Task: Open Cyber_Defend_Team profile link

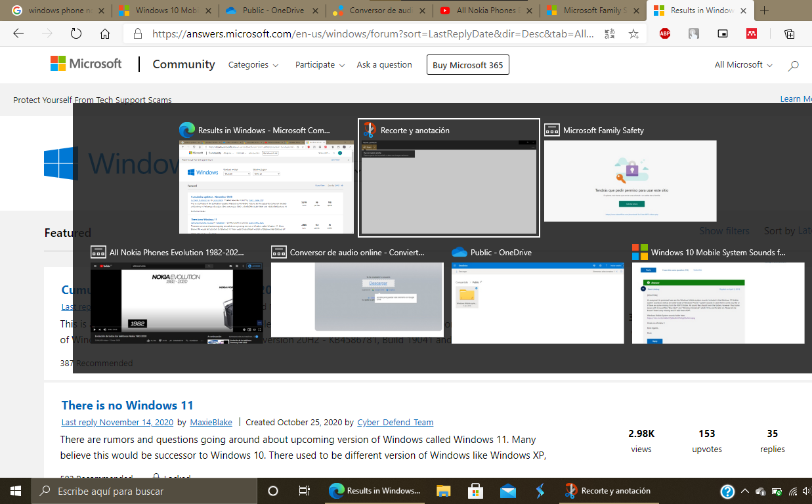Action: pos(395,422)
